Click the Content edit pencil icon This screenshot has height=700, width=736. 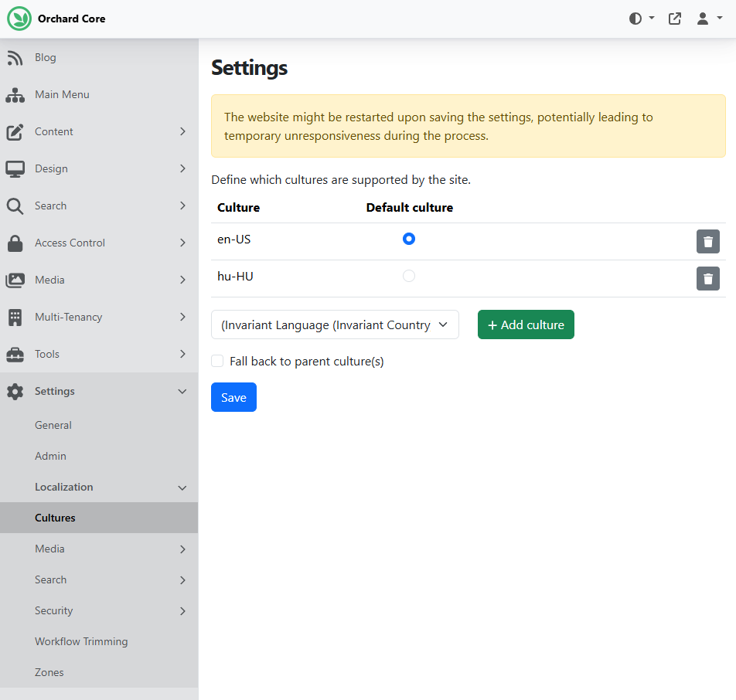click(x=15, y=132)
